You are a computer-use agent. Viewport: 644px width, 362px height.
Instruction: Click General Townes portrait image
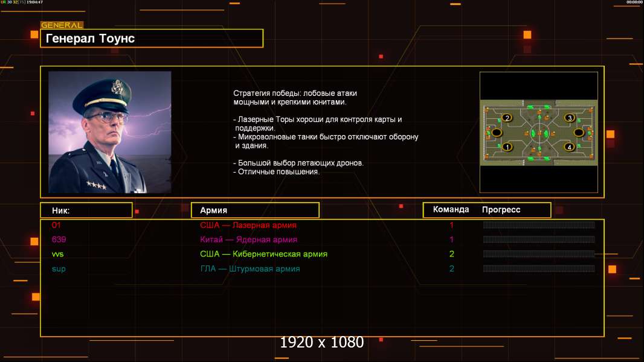pyautogui.click(x=110, y=132)
